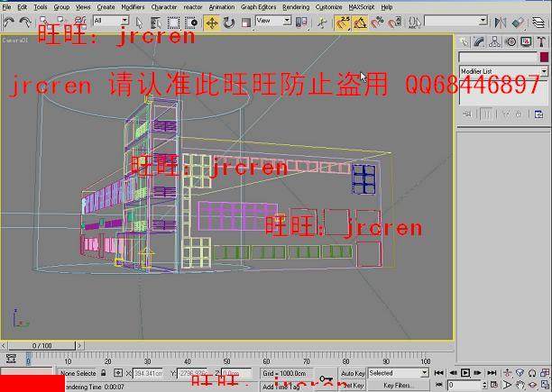Open the Select by Name dialog

(155, 23)
